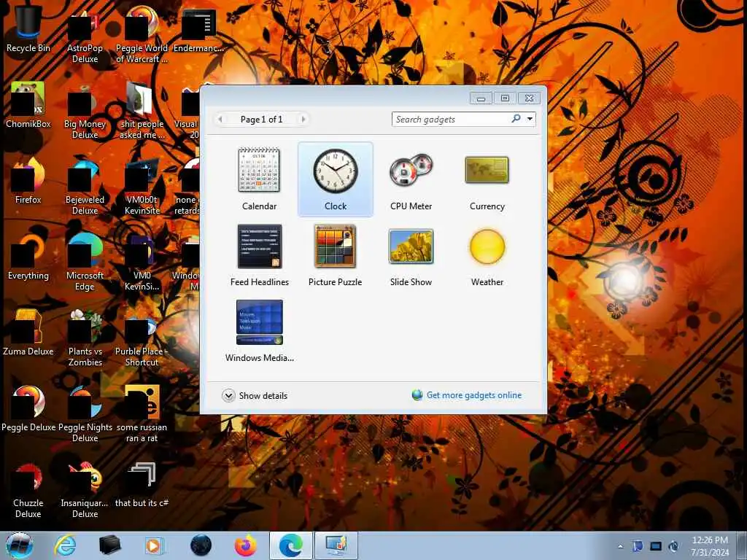
Task: Select Bejeweled Deluxe desktop icon
Action: (x=85, y=187)
